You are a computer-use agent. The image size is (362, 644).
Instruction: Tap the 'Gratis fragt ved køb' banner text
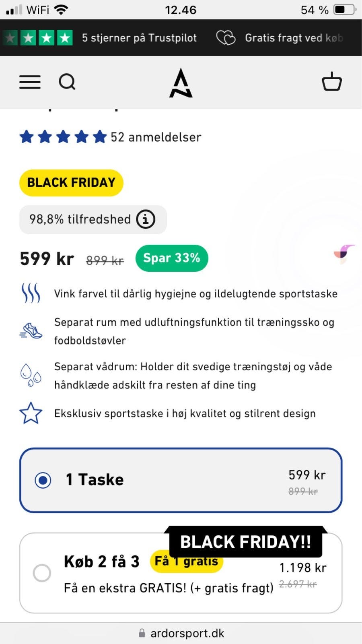(x=294, y=38)
